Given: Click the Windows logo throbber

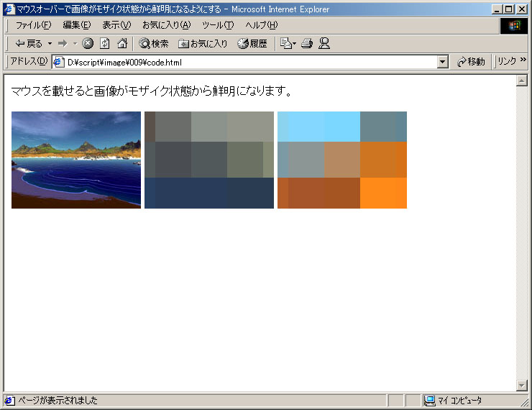Looking at the screenshot, I should click(514, 25).
